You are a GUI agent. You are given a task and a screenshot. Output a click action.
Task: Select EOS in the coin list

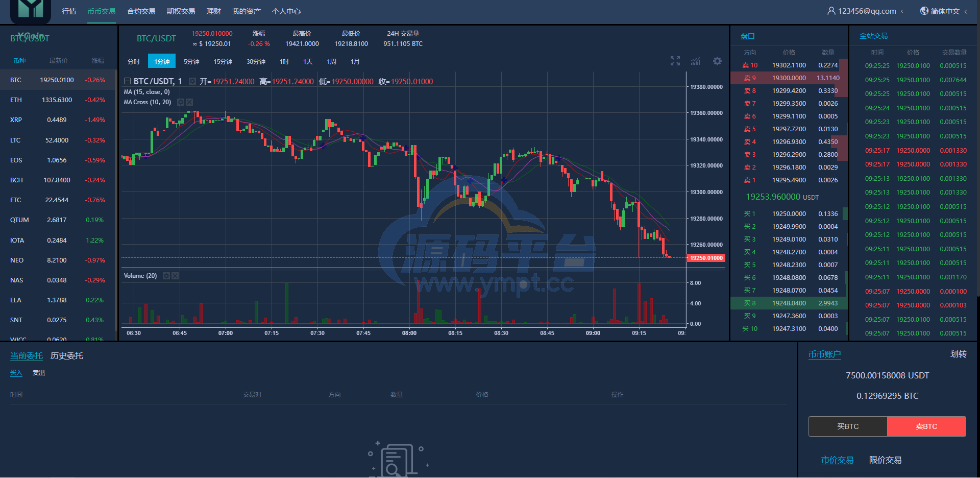click(x=58, y=160)
